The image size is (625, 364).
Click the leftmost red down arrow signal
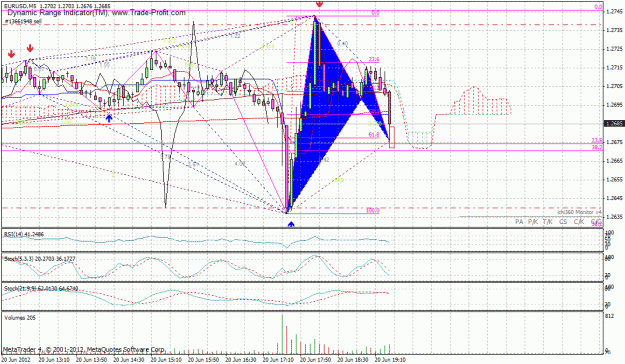(x=11, y=54)
